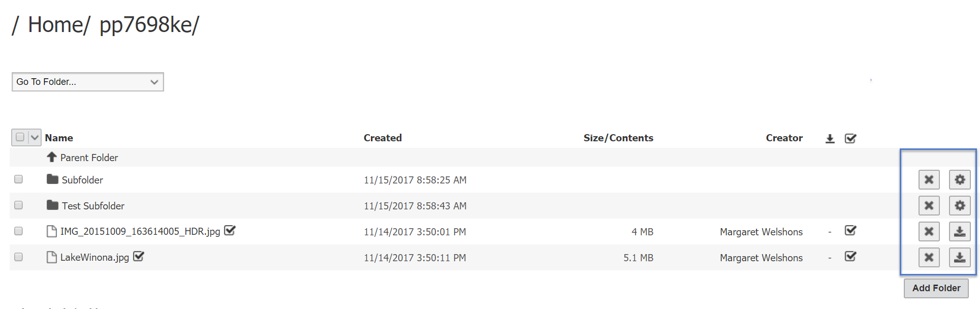Select LakeWinona.jpg row checkbox
This screenshot has width=980, height=309.
19,257
